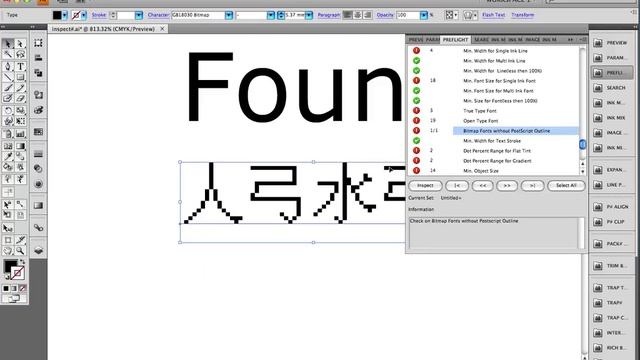Click the next >> button
The image size is (640, 360).
click(x=507, y=185)
